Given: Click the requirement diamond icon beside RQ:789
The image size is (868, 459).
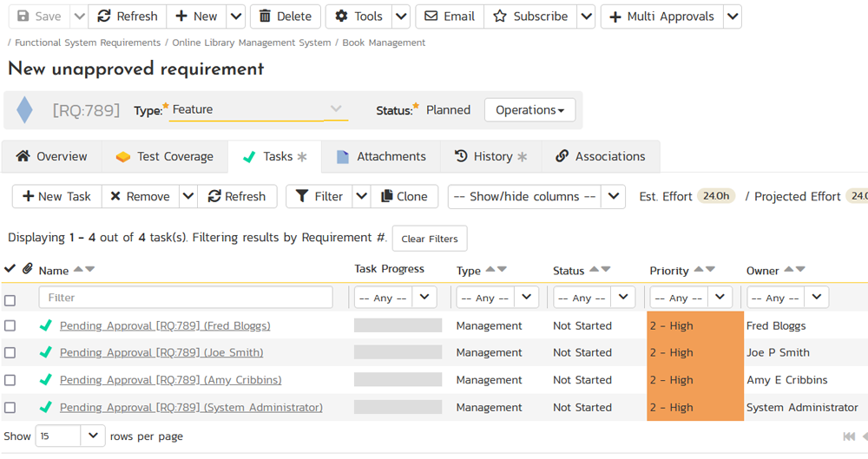Looking at the screenshot, I should pos(24,110).
